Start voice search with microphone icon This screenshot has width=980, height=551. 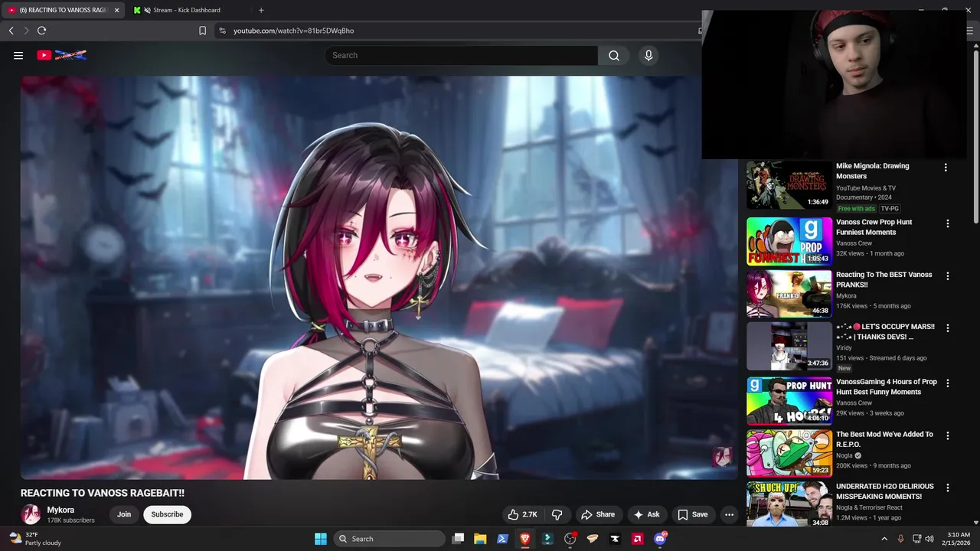coord(648,55)
